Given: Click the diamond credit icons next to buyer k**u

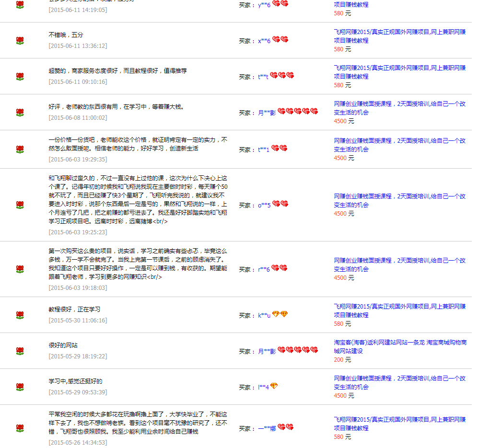Looking at the screenshot, I should pos(280,314).
